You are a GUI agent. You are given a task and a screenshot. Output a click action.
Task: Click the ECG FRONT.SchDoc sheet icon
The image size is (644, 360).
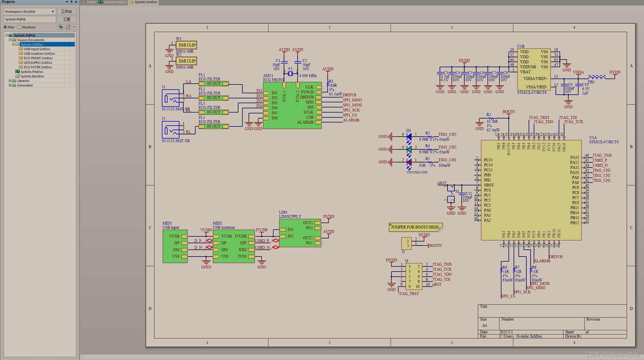[x=21, y=58]
